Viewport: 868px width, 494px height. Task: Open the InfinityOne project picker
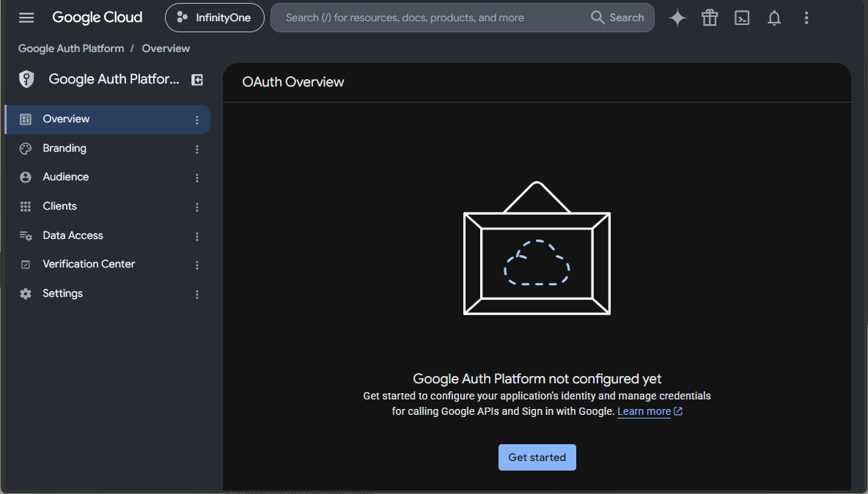coord(214,18)
